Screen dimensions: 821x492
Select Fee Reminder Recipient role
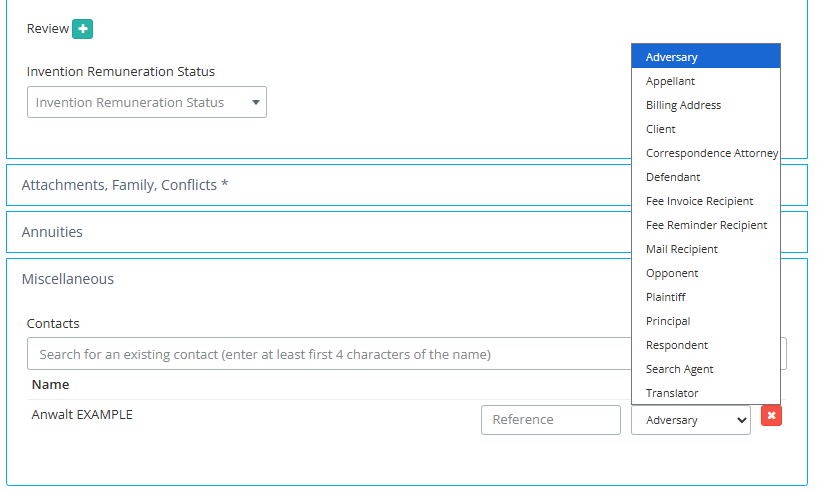pos(706,225)
